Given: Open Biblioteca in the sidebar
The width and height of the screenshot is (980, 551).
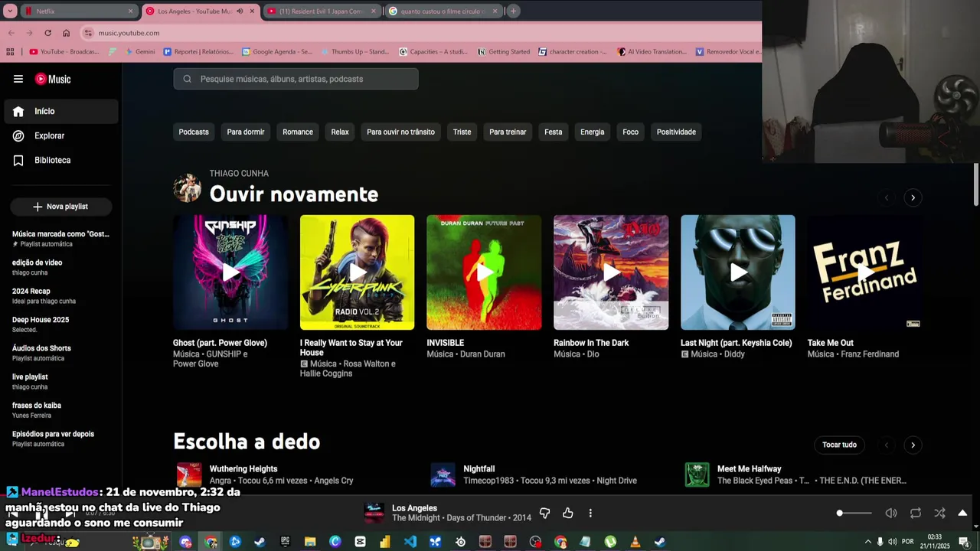Looking at the screenshot, I should [x=61, y=160].
